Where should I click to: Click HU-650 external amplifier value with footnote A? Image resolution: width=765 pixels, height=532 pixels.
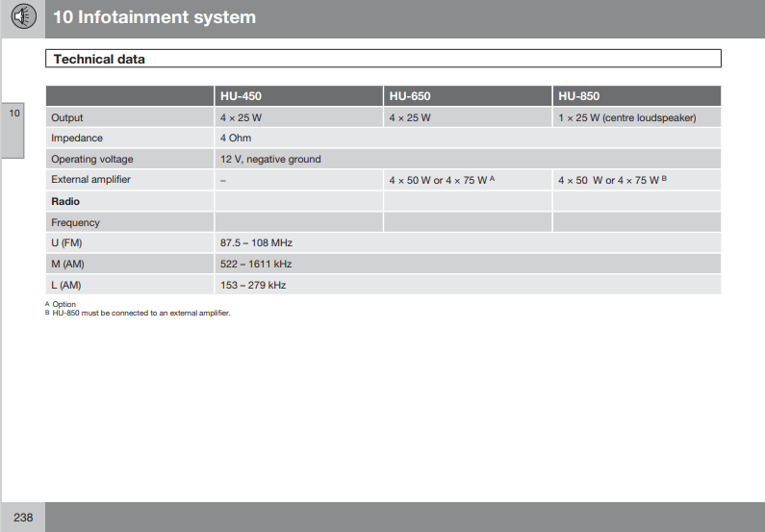coord(442,180)
